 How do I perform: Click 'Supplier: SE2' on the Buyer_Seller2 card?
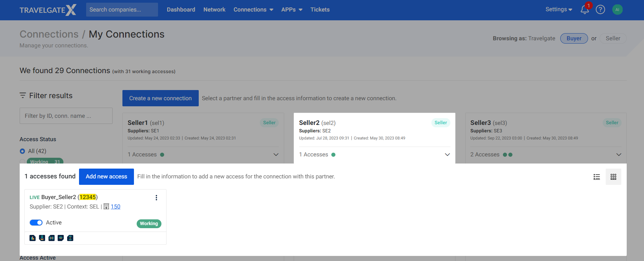tap(46, 206)
